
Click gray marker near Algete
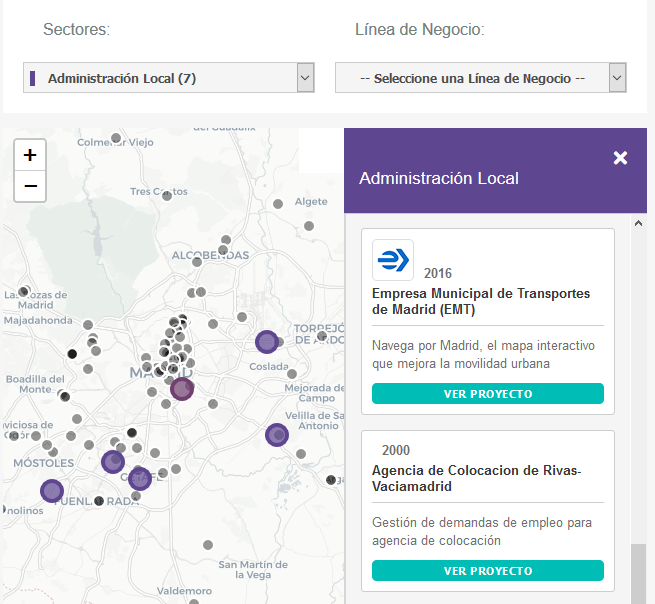click(277, 204)
